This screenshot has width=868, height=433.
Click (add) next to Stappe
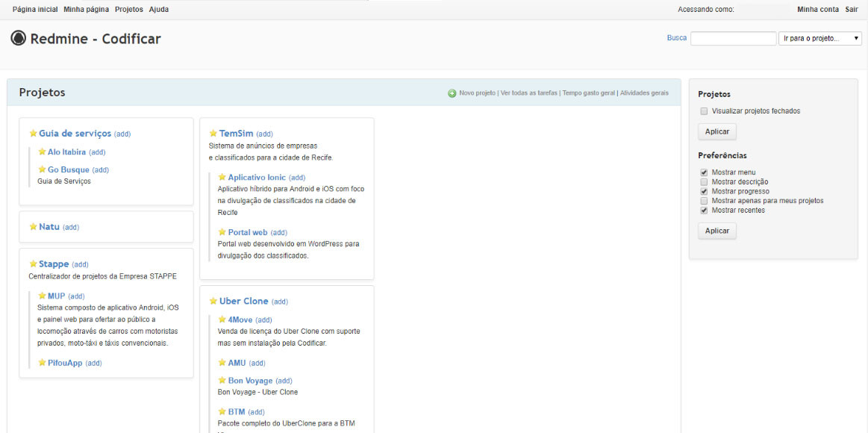(80, 264)
